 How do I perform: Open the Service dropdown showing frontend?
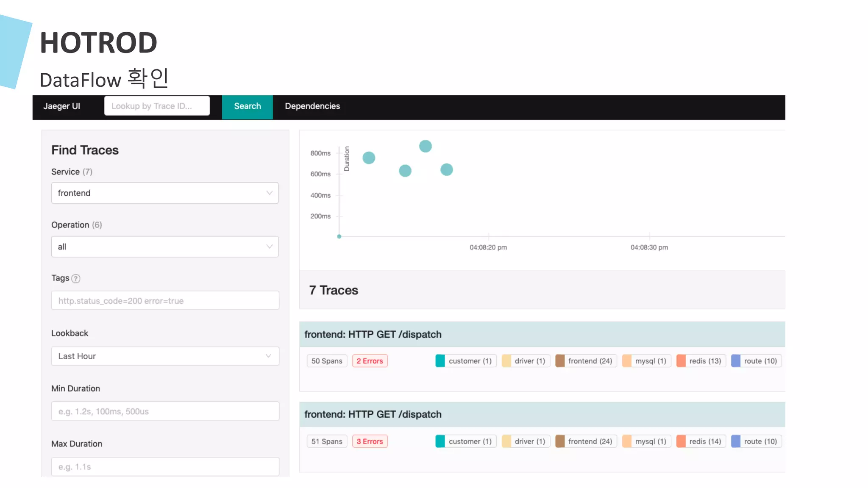tap(165, 193)
